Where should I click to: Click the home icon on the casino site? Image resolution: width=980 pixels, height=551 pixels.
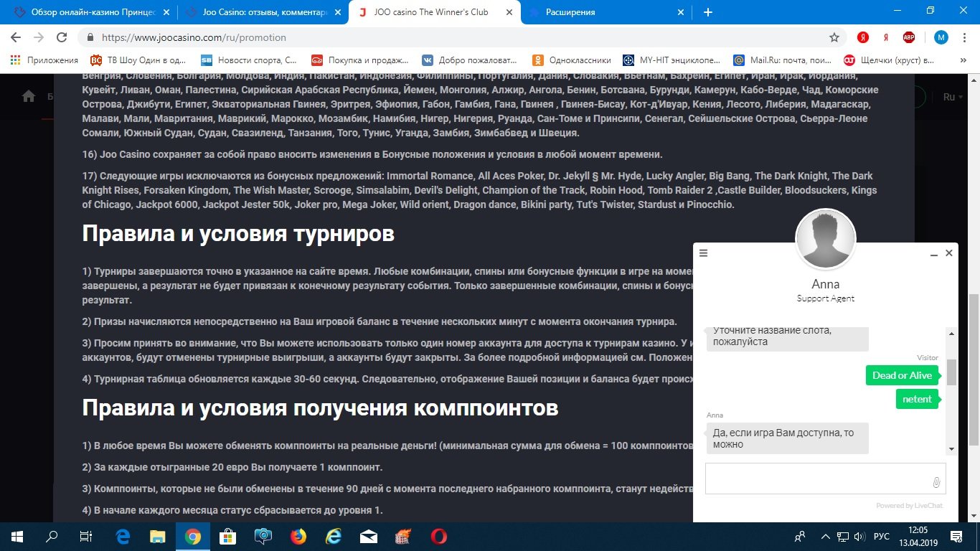tap(29, 96)
